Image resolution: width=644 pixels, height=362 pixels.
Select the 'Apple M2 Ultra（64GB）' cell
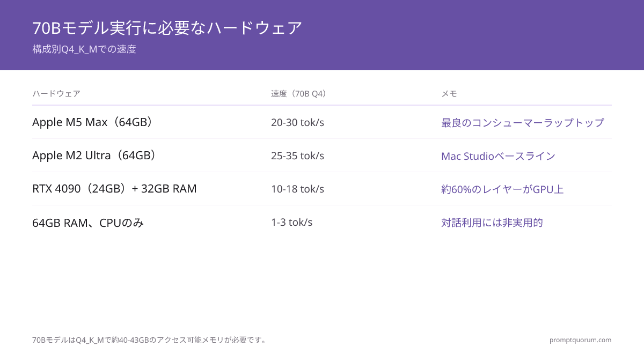(x=94, y=156)
